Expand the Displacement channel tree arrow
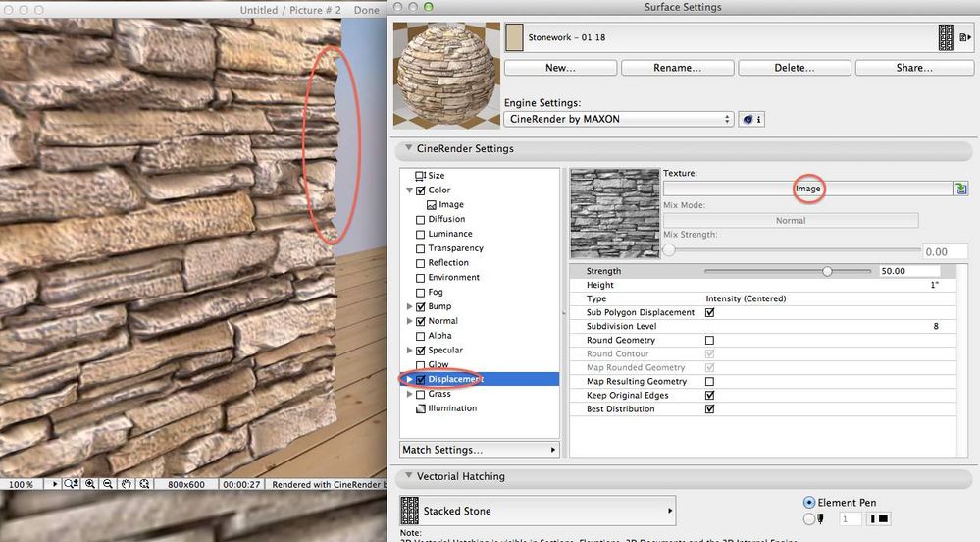 pos(409,379)
